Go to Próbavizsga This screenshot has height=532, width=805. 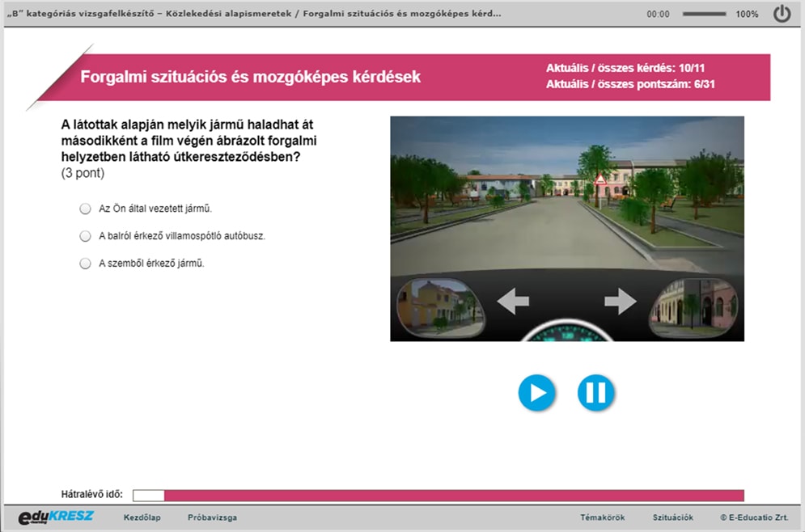pos(212,517)
